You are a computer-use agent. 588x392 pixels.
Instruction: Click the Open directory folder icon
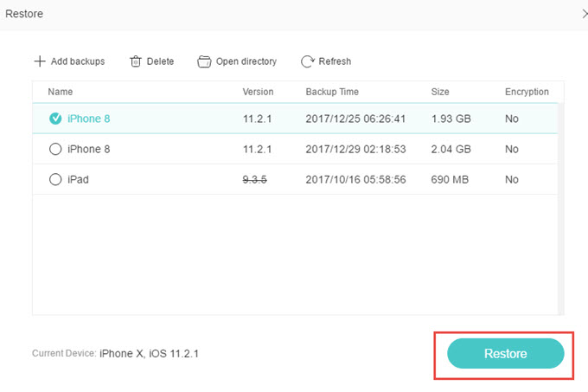click(x=204, y=61)
